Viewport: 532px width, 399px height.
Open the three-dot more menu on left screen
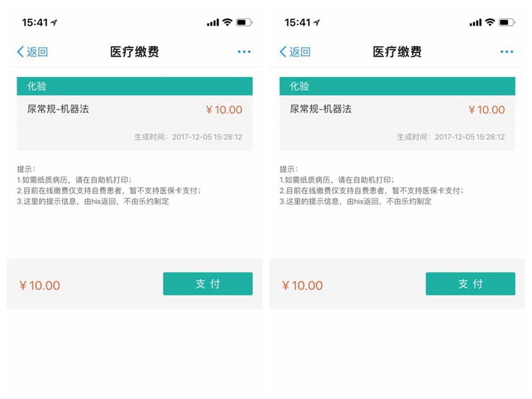click(x=244, y=52)
